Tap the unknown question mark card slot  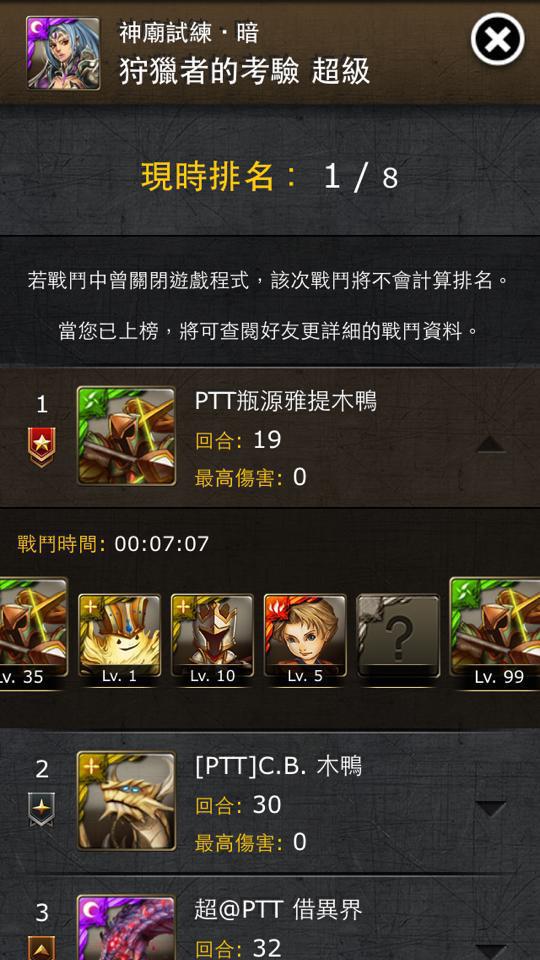click(x=398, y=636)
